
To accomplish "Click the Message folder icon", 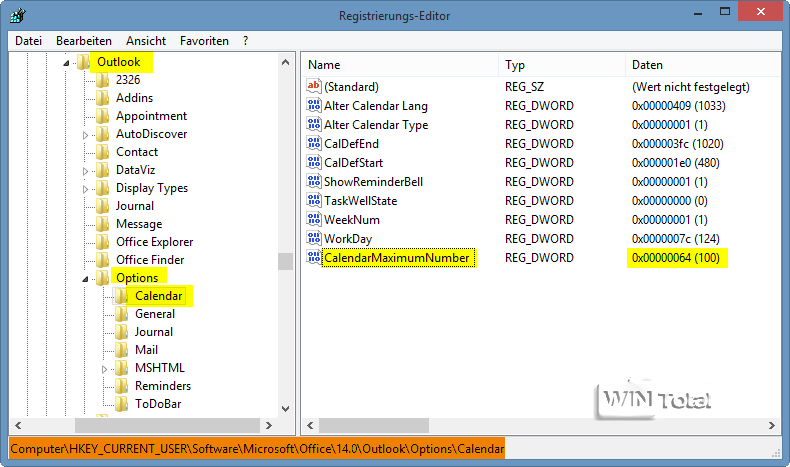I will coord(103,224).
